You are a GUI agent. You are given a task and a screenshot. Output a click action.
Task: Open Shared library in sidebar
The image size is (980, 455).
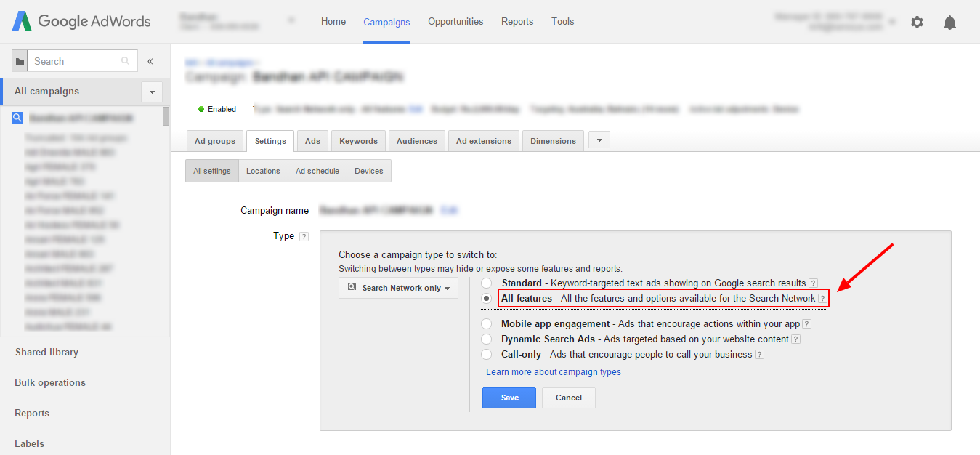click(x=46, y=352)
